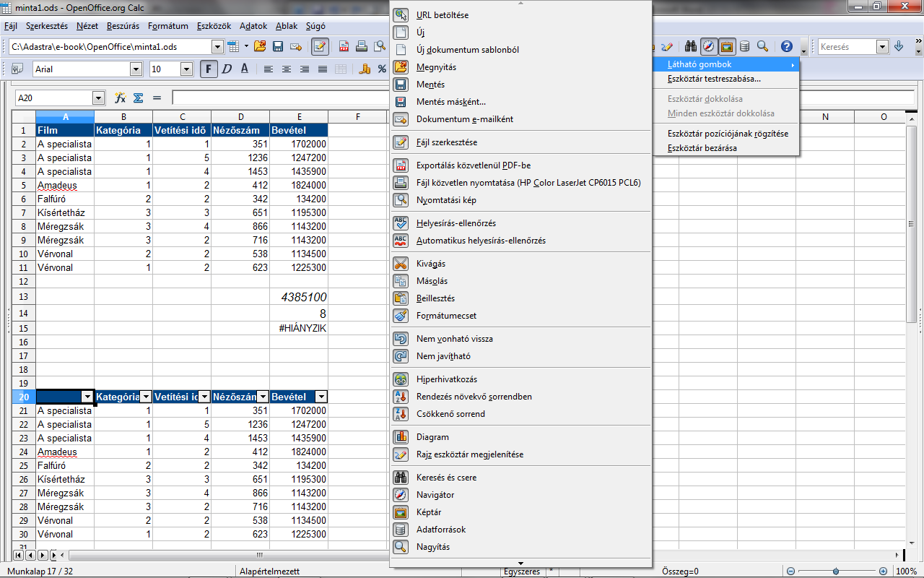Toggle 'URL betöltése' in visible buttons list
The width and height of the screenshot is (924, 578).
(520, 15)
